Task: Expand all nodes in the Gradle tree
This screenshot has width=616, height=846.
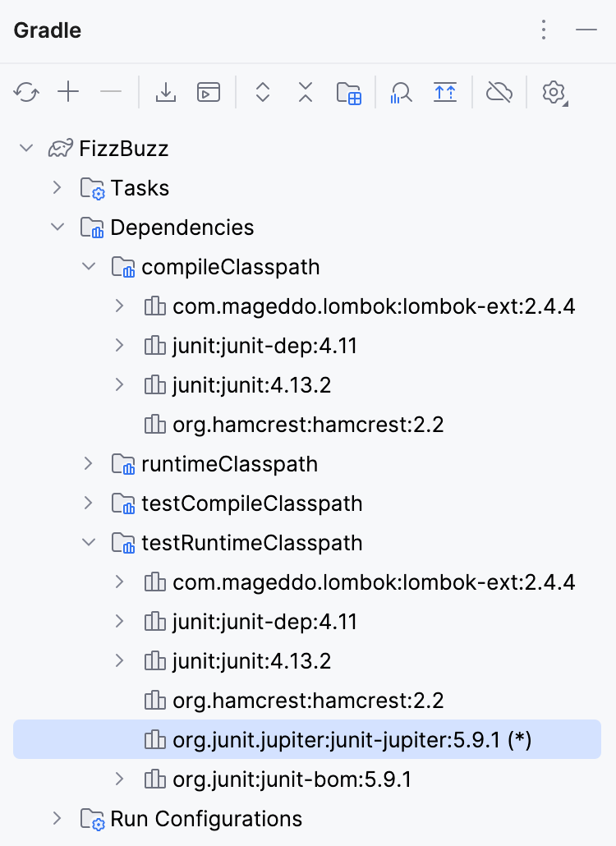Action: point(263,93)
